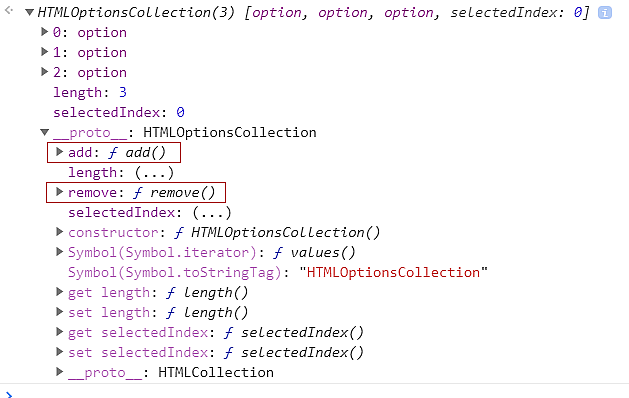
Task: Expand the set selectedIndex setter
Action: coord(59,352)
